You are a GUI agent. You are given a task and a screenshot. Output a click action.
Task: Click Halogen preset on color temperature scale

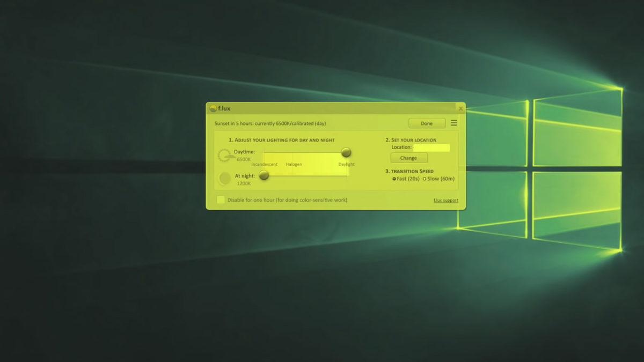pyautogui.click(x=294, y=164)
